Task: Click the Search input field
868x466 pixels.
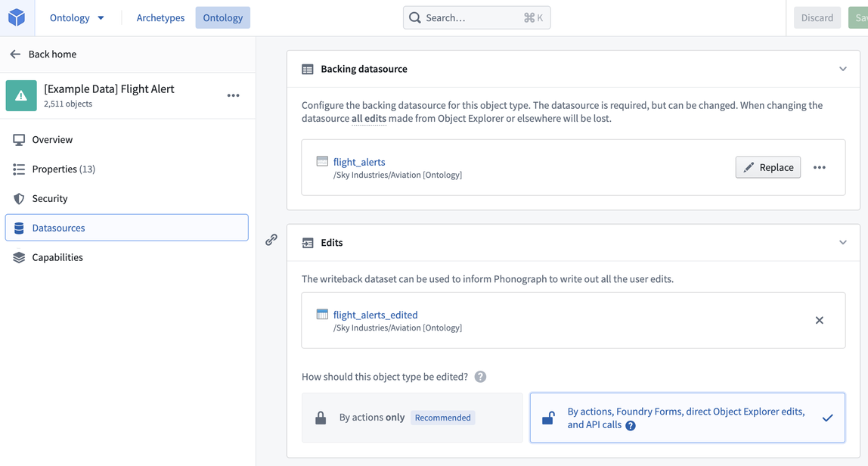Action: point(476,17)
